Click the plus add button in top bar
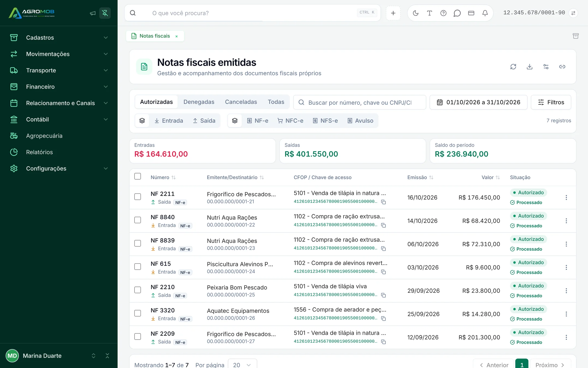This screenshot has height=368, width=588. click(x=393, y=13)
